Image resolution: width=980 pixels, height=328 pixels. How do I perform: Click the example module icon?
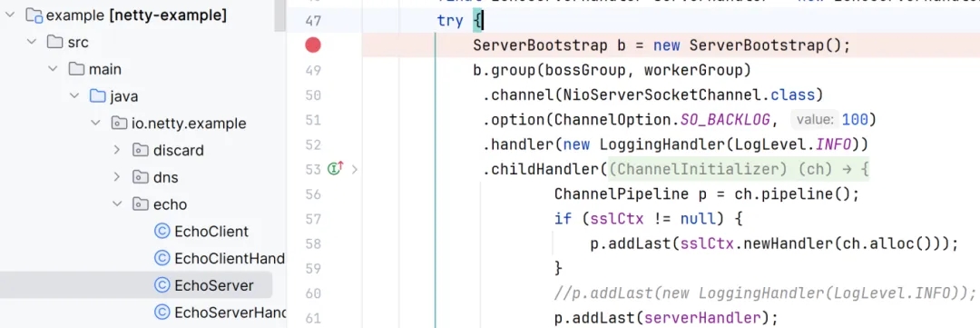point(34,15)
